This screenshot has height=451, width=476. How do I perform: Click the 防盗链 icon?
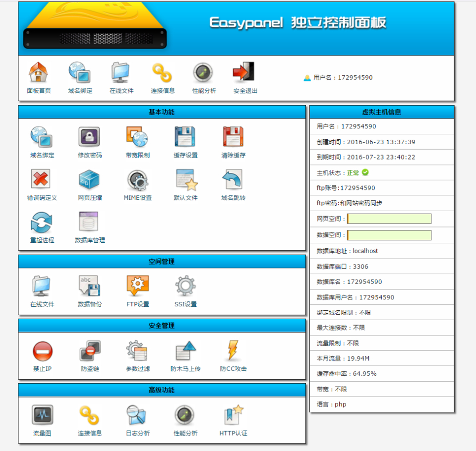(90, 351)
